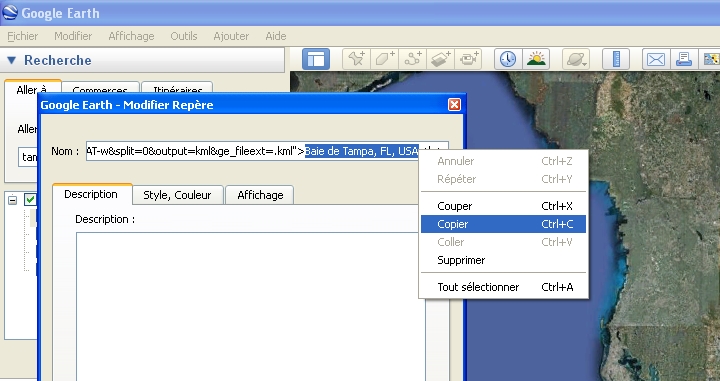720x381 pixels.
Task: Add a placemark with pushpin icon
Action: (356, 59)
